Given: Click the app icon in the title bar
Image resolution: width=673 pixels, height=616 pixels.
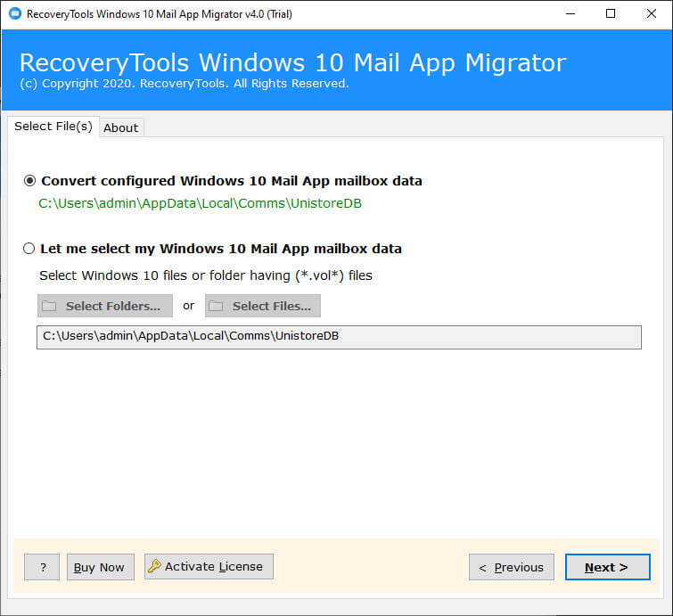Looking at the screenshot, I should (x=14, y=13).
